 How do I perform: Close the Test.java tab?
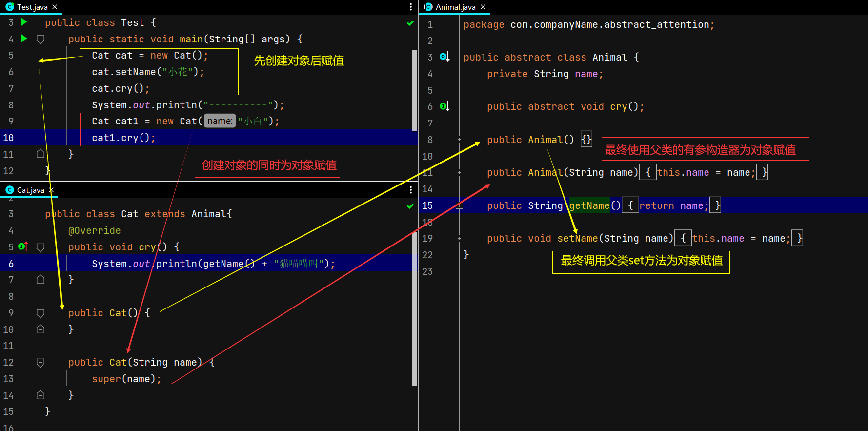55,7
